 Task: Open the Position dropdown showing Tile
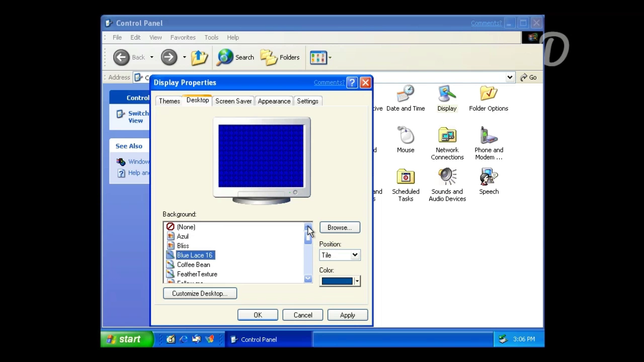tap(340, 255)
